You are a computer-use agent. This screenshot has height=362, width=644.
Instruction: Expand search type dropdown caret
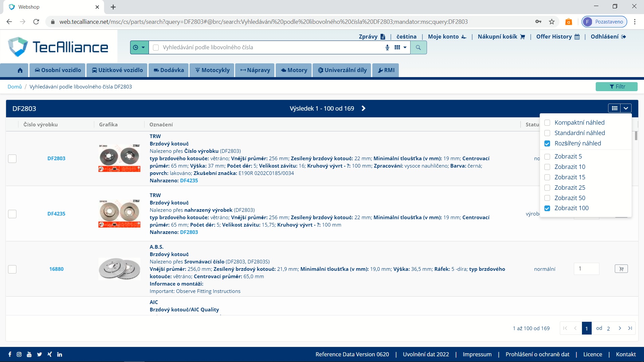pyautogui.click(x=405, y=48)
